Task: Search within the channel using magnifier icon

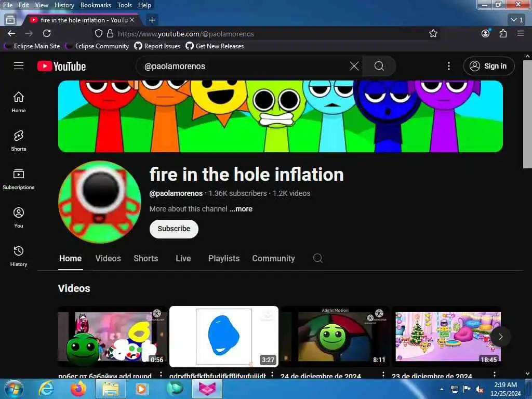Action: click(317, 258)
